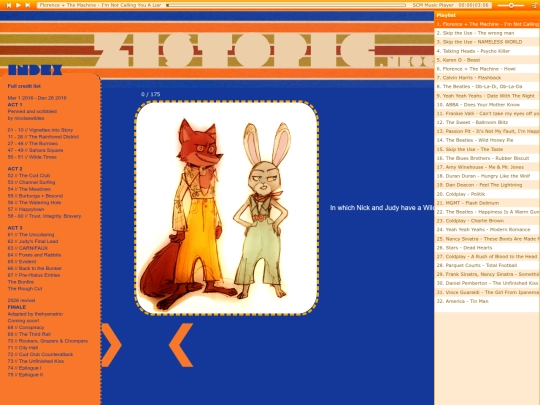Click the song progress bar in SCM Music Player
Image resolution: width=540 pixels, height=405 pixels.
point(286,5)
